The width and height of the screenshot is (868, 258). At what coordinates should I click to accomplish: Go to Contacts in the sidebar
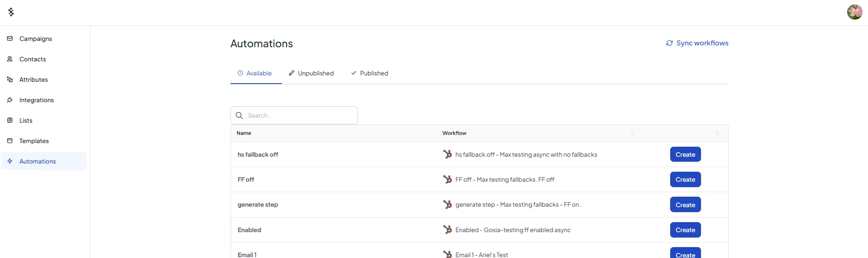[x=44, y=59]
